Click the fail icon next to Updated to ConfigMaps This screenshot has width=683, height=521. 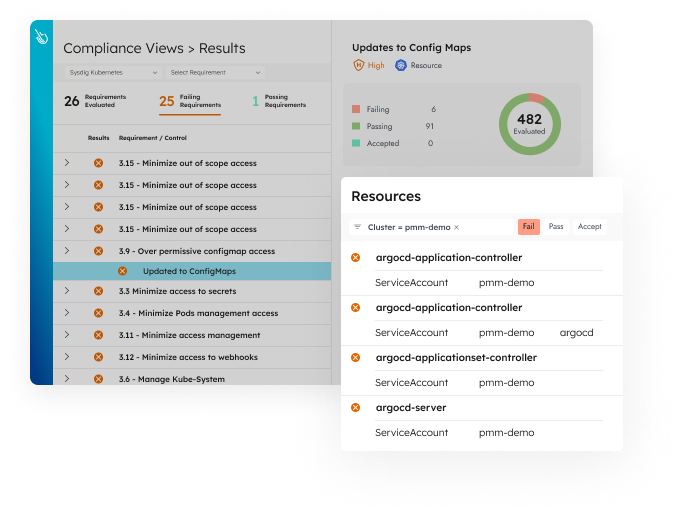[122, 271]
